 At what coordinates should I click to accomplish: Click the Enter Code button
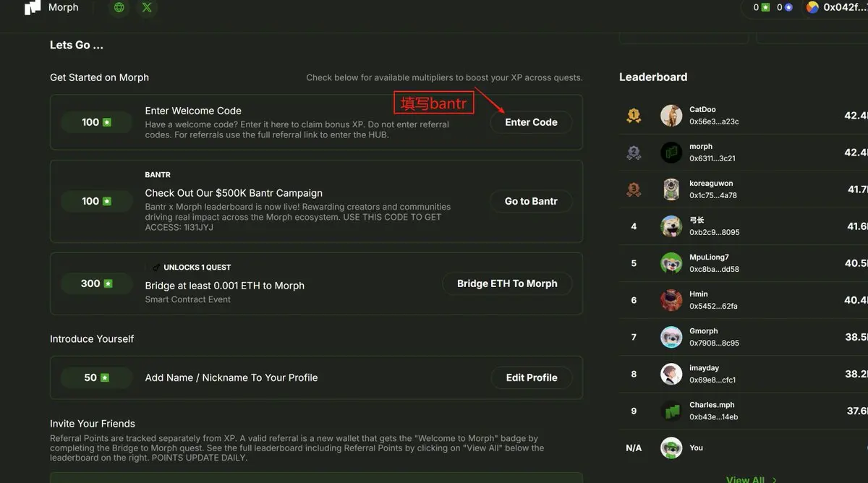(531, 122)
